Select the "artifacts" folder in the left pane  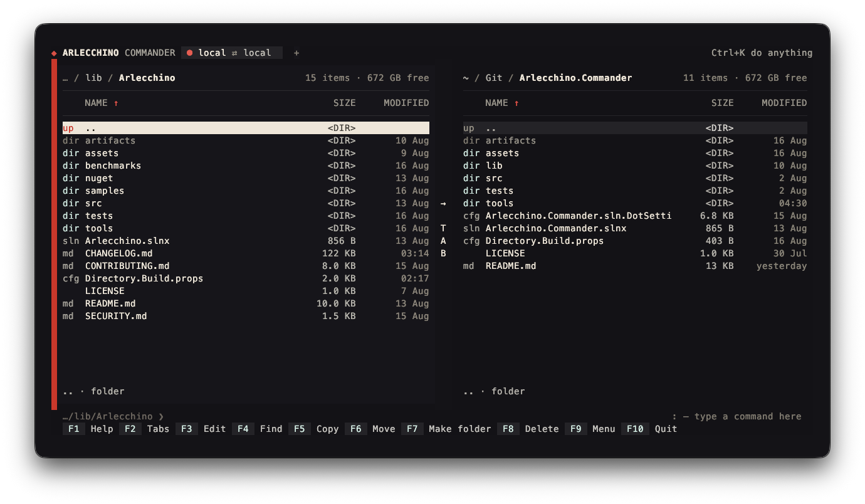coord(246,140)
